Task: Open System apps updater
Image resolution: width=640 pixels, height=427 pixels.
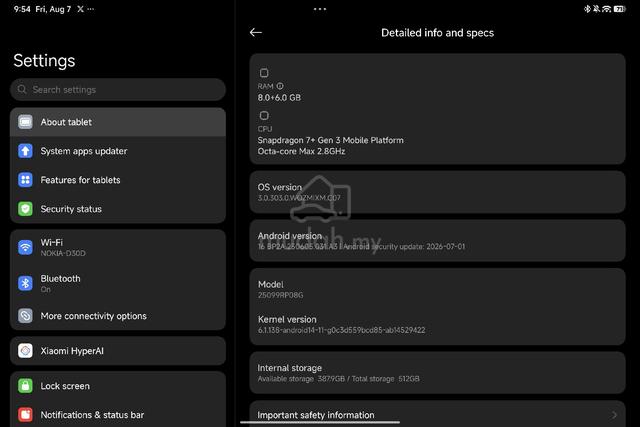Action: (x=118, y=151)
